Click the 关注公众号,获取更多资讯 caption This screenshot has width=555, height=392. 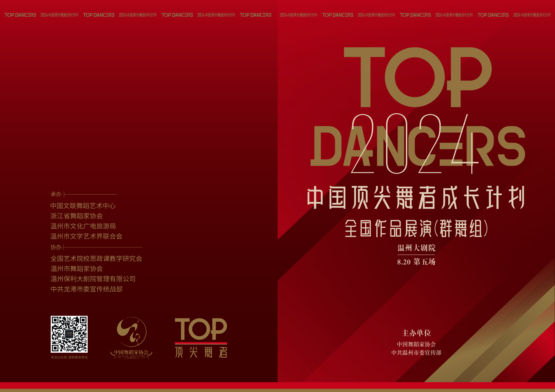69,357
